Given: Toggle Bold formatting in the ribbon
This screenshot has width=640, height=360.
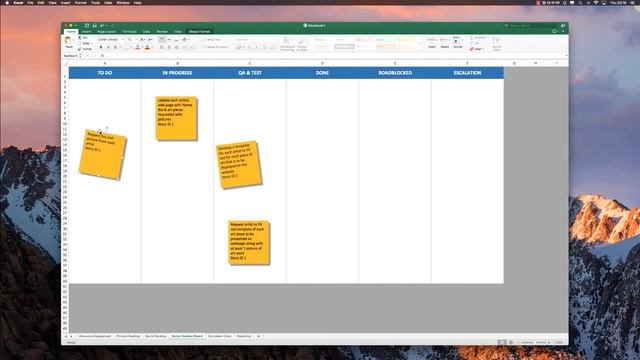Looking at the screenshot, I should pos(101,47).
